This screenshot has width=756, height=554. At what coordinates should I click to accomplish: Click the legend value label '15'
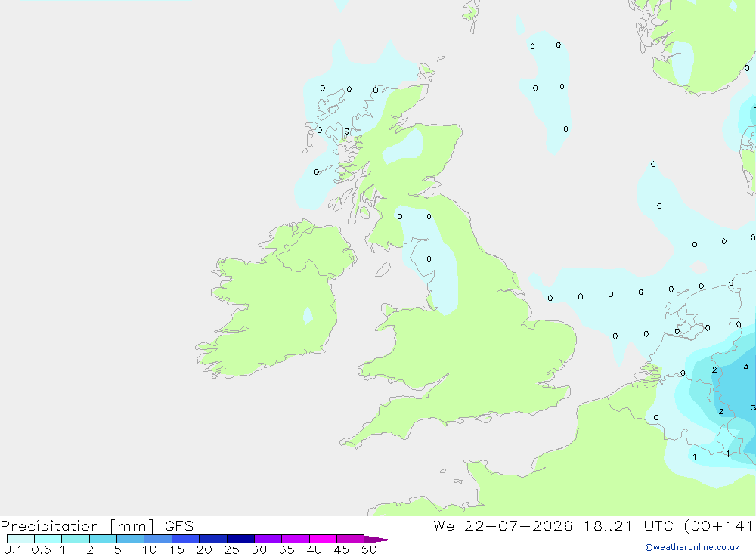click(x=177, y=549)
